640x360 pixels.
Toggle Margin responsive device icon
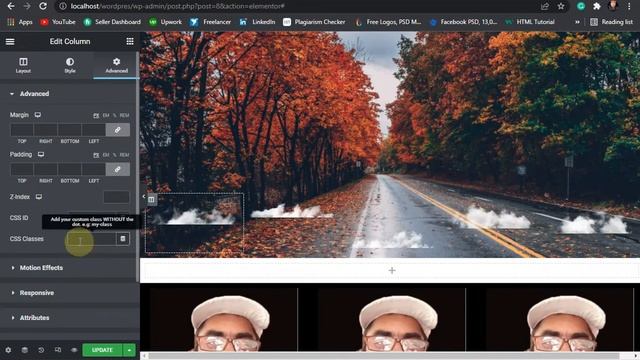(38, 115)
